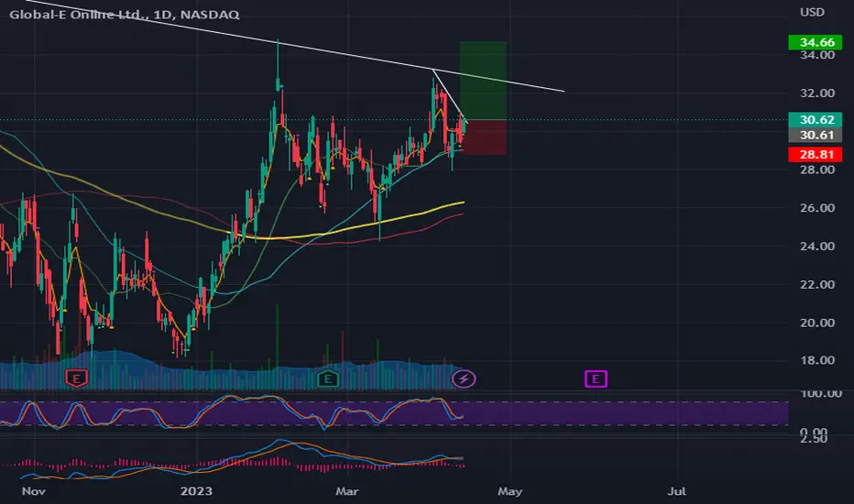Viewport: 854px width, 504px height.
Task: Click the Nov label on time axis
Action: (x=33, y=491)
